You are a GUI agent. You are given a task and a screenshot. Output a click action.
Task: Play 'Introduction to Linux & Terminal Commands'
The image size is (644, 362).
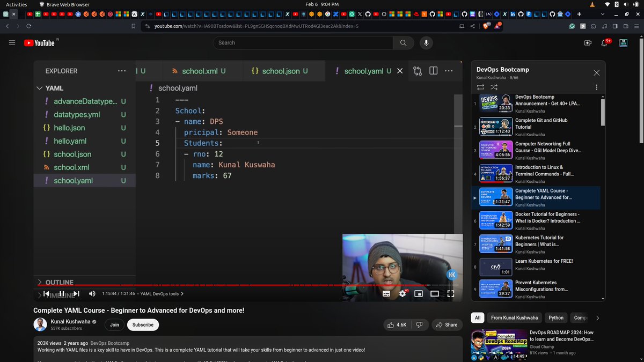[x=536, y=174]
